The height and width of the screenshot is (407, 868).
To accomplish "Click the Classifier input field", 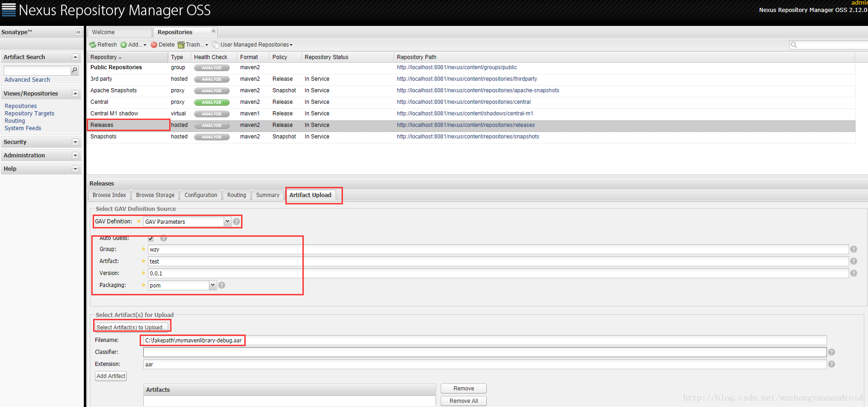I will [485, 352].
